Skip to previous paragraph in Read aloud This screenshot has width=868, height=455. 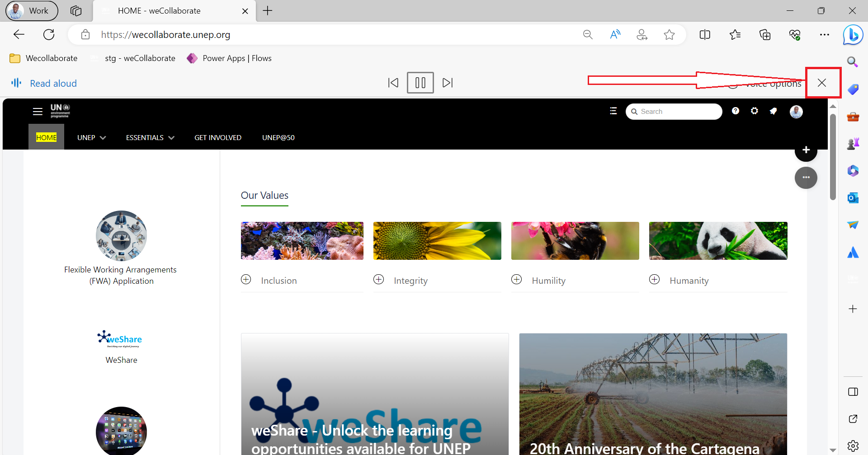click(393, 83)
